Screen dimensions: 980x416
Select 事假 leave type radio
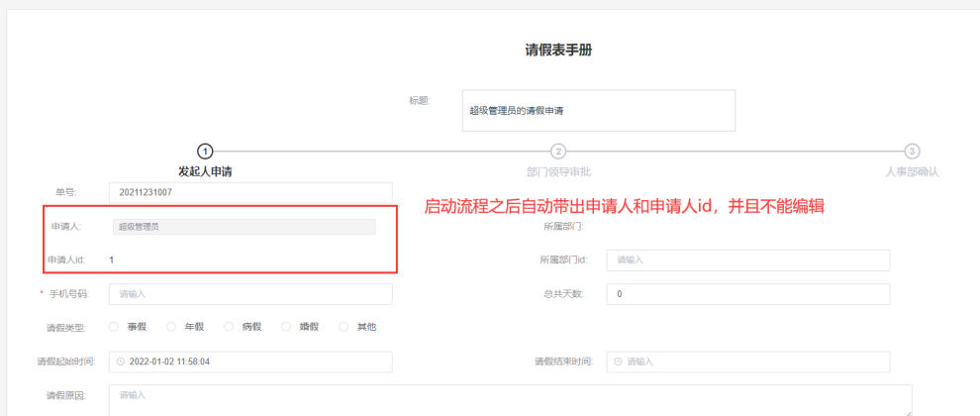click(114, 327)
